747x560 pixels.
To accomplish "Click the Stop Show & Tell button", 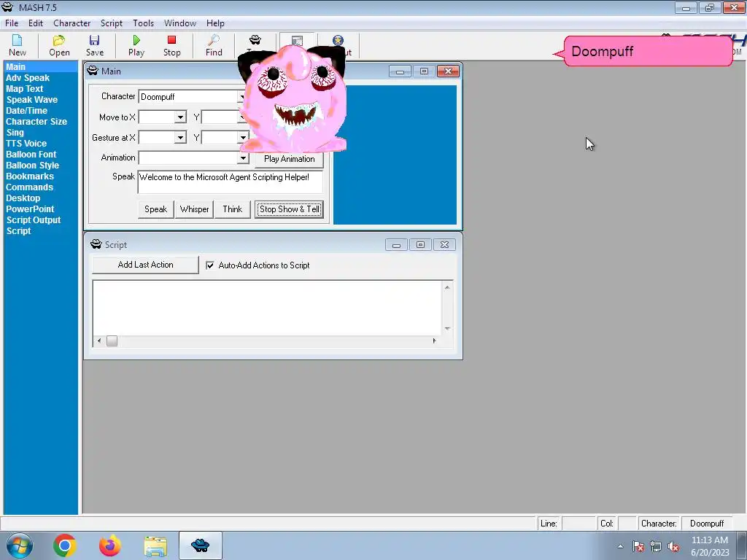I will (289, 209).
